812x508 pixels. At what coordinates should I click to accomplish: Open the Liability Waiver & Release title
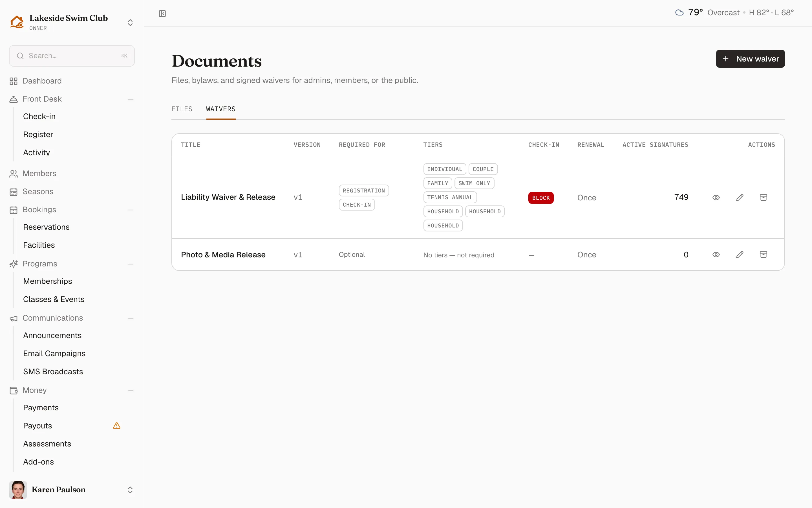click(x=228, y=197)
